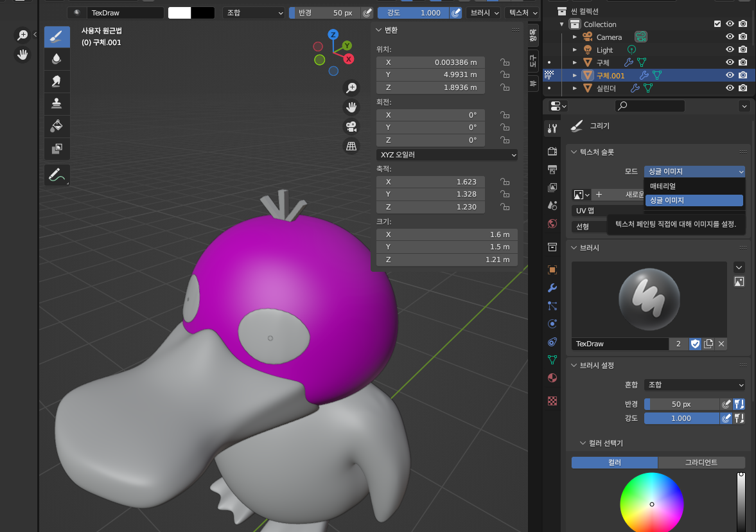Click the 강도 1.000 slider in brush settings
Viewport: 756px width, 532px height.
681,418
